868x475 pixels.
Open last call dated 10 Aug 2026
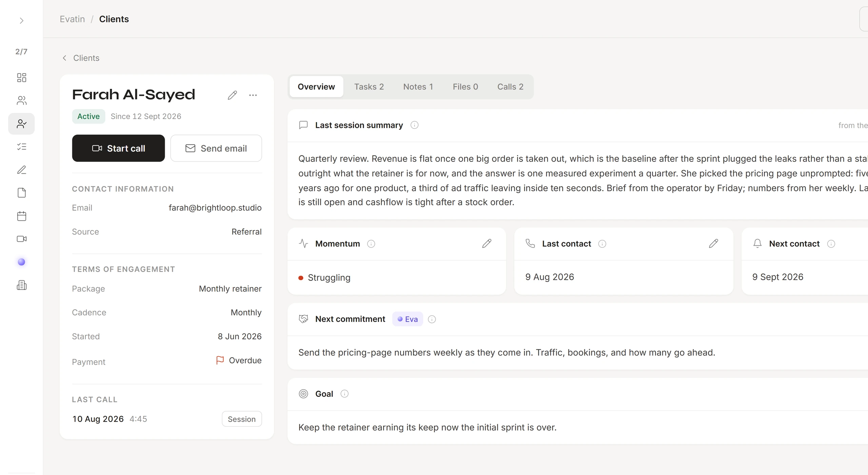98,419
